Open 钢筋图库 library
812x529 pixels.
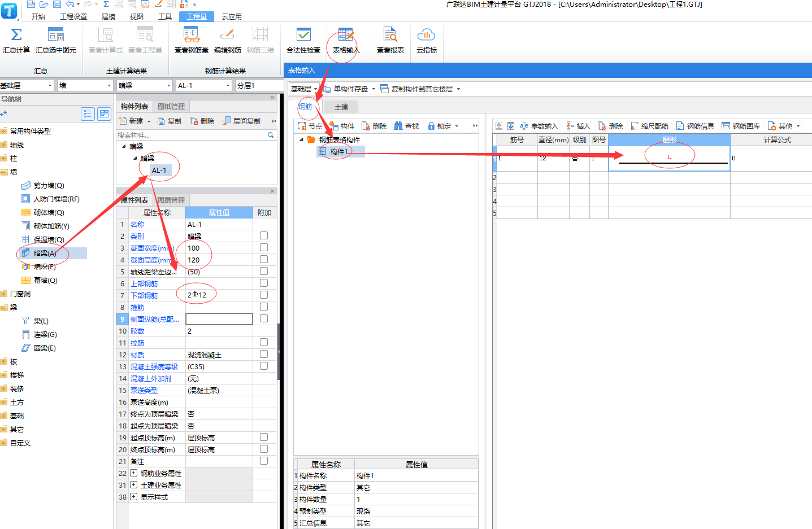(741, 126)
